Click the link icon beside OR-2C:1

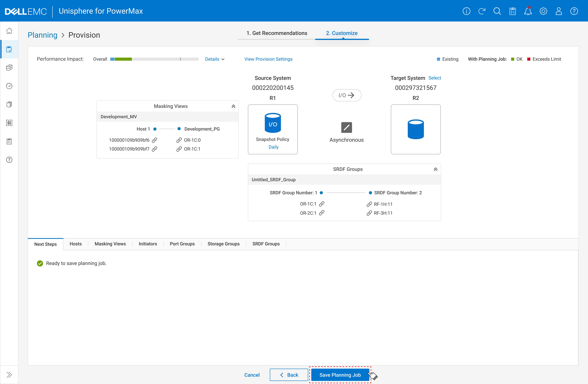pyautogui.click(x=322, y=213)
